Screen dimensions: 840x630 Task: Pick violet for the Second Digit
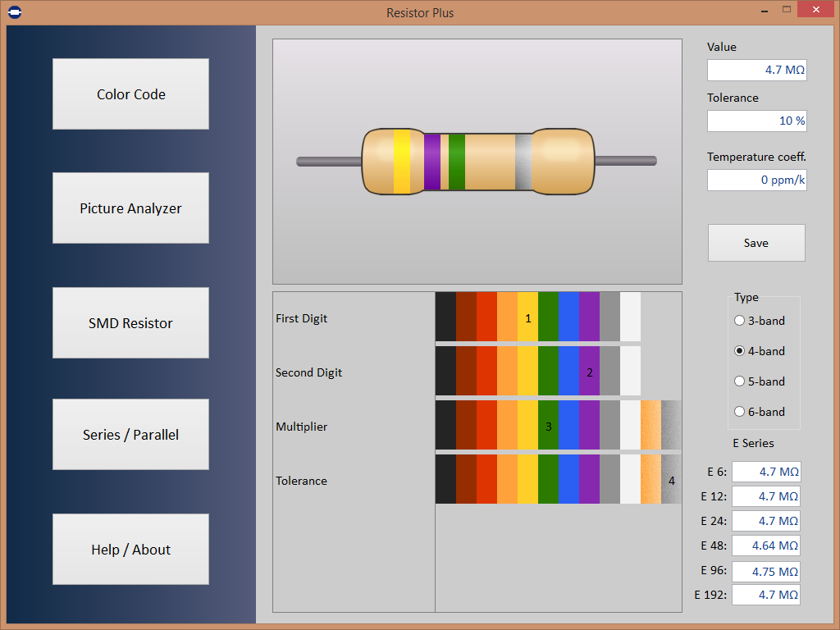pos(589,372)
